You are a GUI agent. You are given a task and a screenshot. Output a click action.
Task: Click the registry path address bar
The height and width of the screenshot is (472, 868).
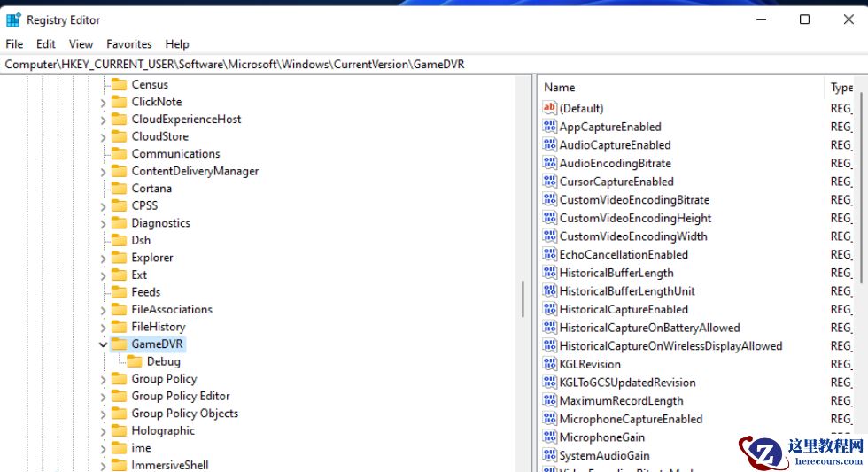pyautogui.click(x=434, y=64)
